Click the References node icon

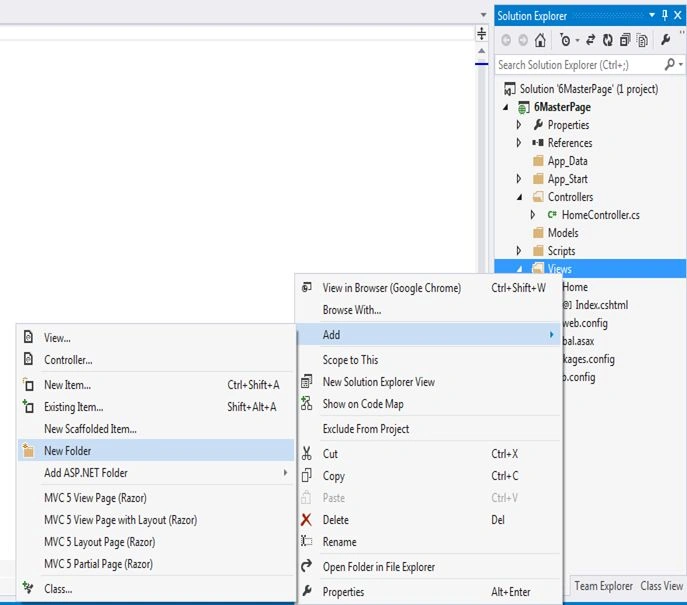coord(538,143)
